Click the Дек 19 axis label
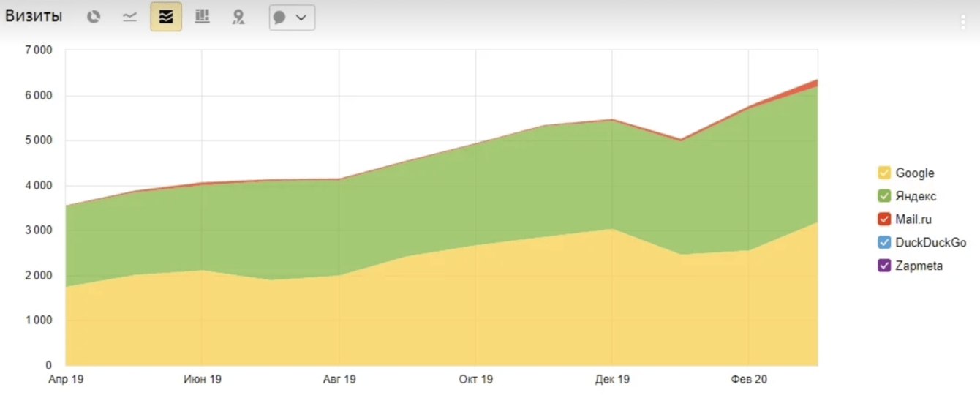The width and height of the screenshot is (980, 398). click(x=612, y=380)
